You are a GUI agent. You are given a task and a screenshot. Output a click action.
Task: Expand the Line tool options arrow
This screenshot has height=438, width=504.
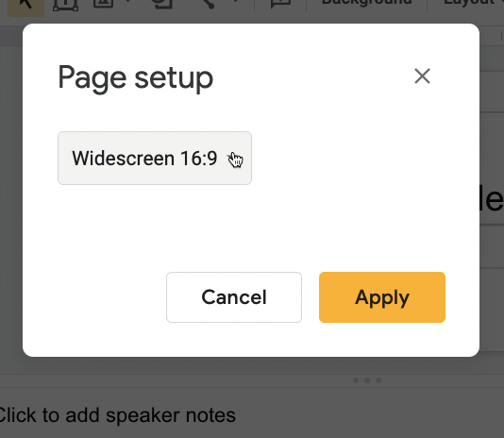(236, 2)
